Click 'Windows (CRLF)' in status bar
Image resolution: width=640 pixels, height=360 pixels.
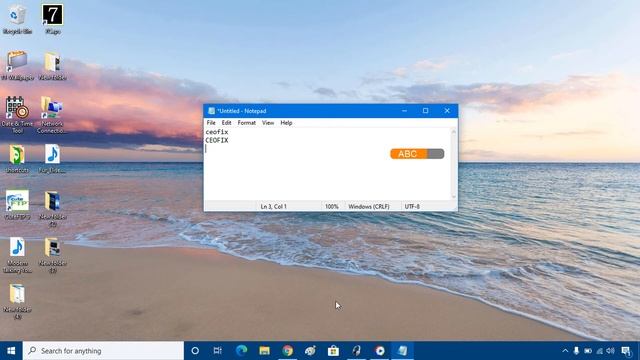tap(369, 207)
